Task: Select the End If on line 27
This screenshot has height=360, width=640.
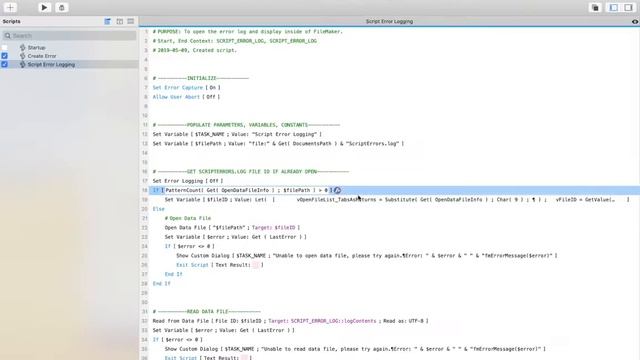Action: 173,274
